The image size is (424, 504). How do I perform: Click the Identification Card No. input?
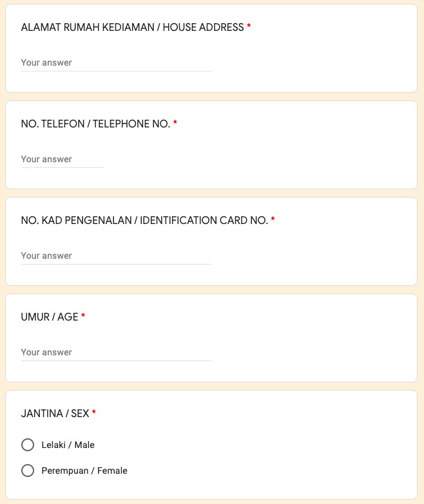point(116,256)
